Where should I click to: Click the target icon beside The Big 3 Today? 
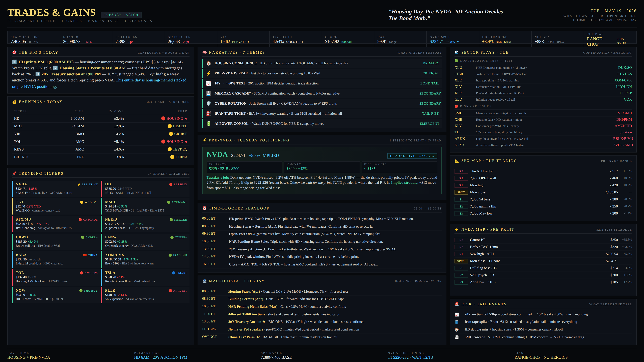coord(14,52)
